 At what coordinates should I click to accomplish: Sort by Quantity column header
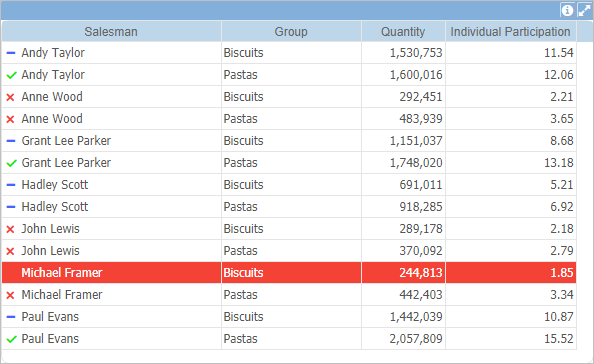[403, 31]
